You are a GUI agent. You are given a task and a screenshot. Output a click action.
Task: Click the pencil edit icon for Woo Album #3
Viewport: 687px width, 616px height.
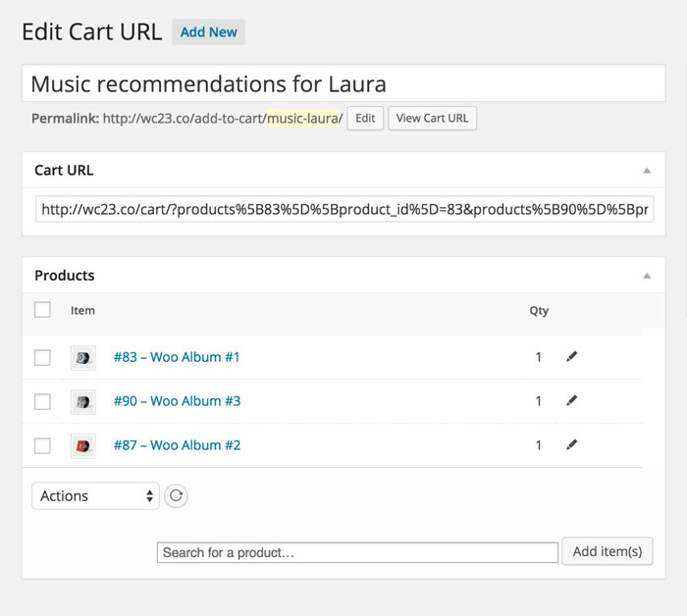[572, 400]
